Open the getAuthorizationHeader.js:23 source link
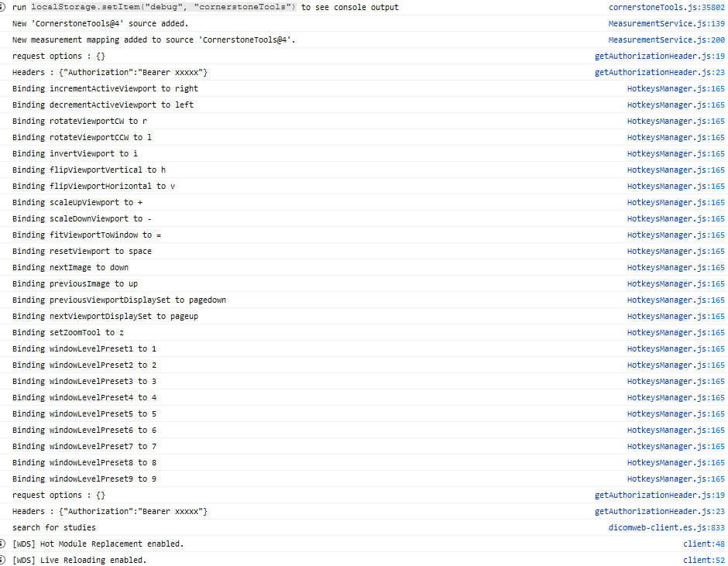 [x=659, y=72]
